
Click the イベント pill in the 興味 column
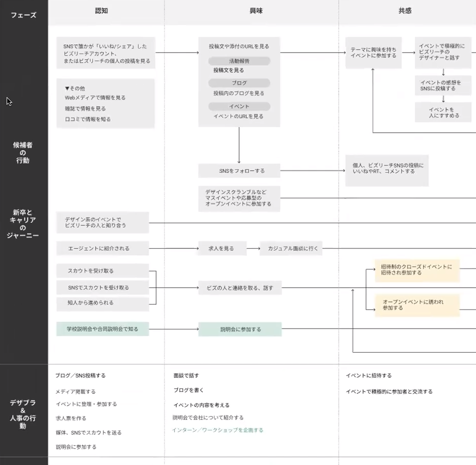coord(239,106)
